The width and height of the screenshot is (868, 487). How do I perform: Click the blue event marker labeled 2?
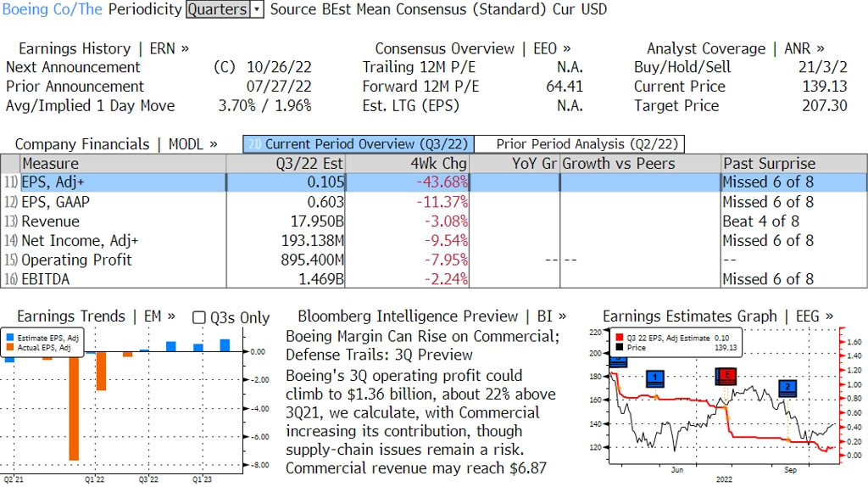(787, 387)
